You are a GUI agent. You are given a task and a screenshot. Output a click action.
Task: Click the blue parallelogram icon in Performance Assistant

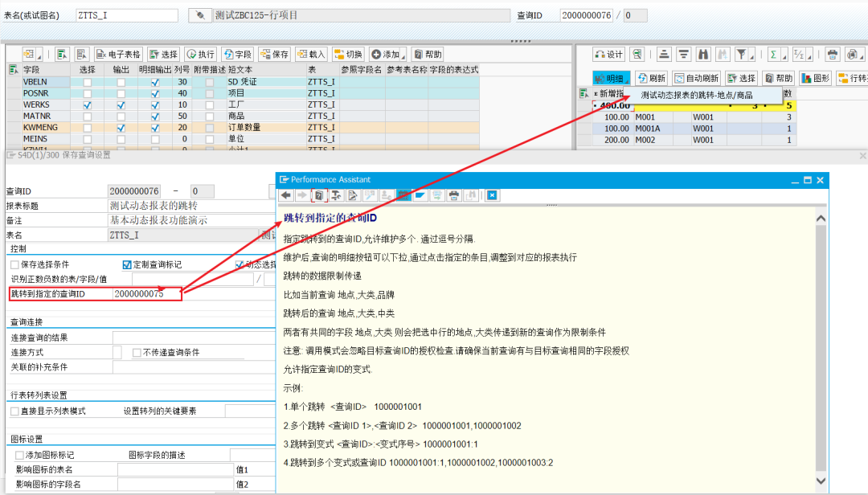pos(420,195)
